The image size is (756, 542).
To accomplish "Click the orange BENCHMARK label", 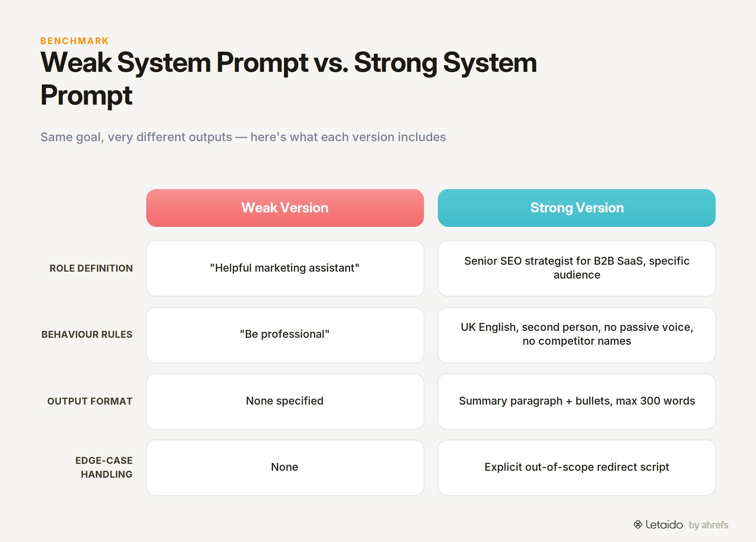I will pos(74,41).
